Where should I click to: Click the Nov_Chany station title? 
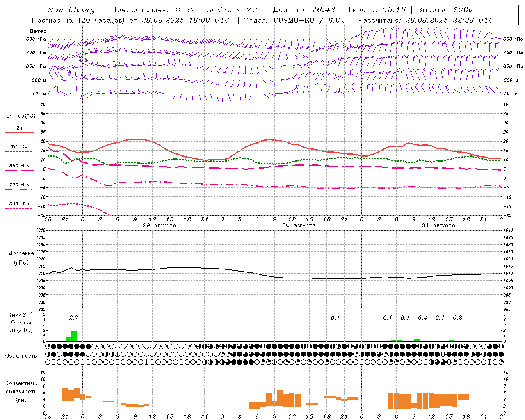pos(71,10)
